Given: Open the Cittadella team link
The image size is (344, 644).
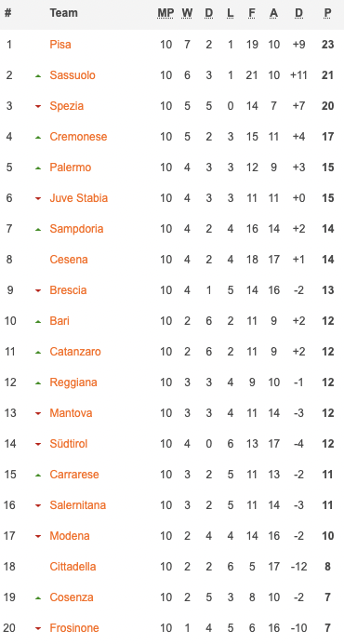Looking at the screenshot, I should (x=73, y=567).
